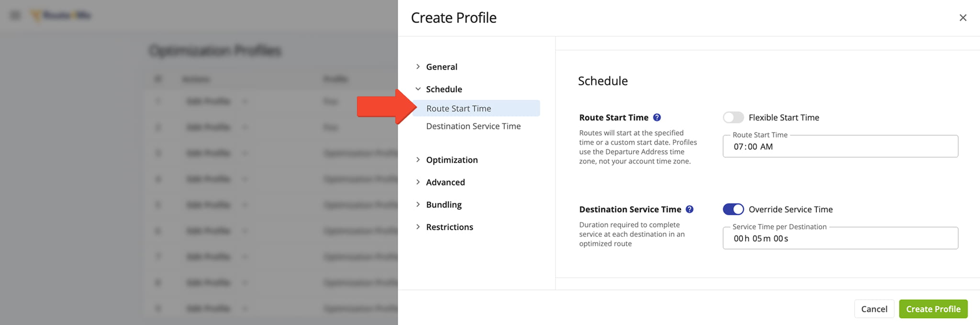Click the Cancel button
The image size is (980, 325).
tap(874, 309)
